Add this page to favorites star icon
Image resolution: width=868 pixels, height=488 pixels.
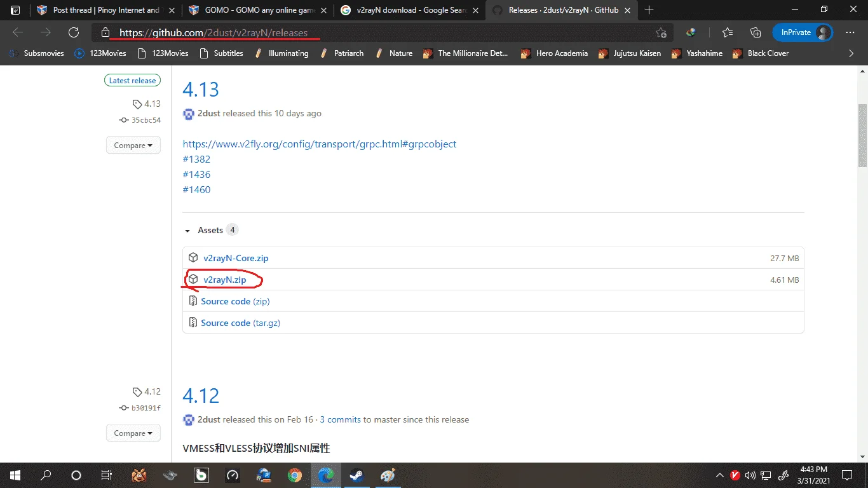coord(661,32)
